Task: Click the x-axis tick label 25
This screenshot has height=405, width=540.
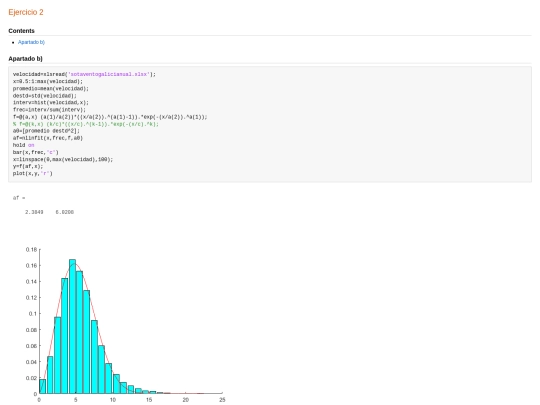Action: 222,400
